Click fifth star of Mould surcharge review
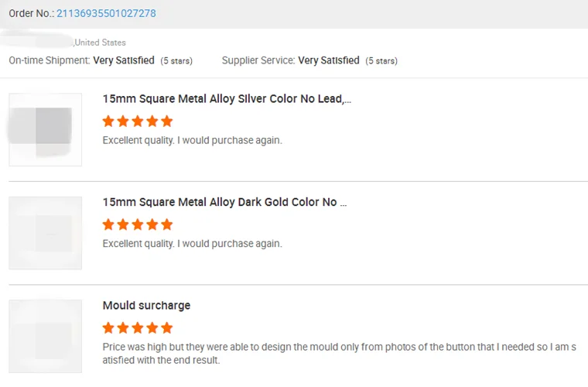Image resolution: width=588 pixels, height=387 pixels. pyautogui.click(x=167, y=327)
